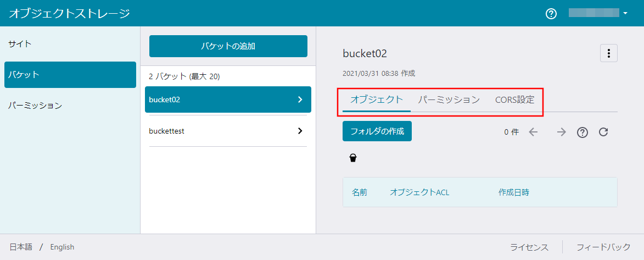Click the bucket root breadcrumb icon
This screenshot has height=260, width=644.
pos(353,158)
